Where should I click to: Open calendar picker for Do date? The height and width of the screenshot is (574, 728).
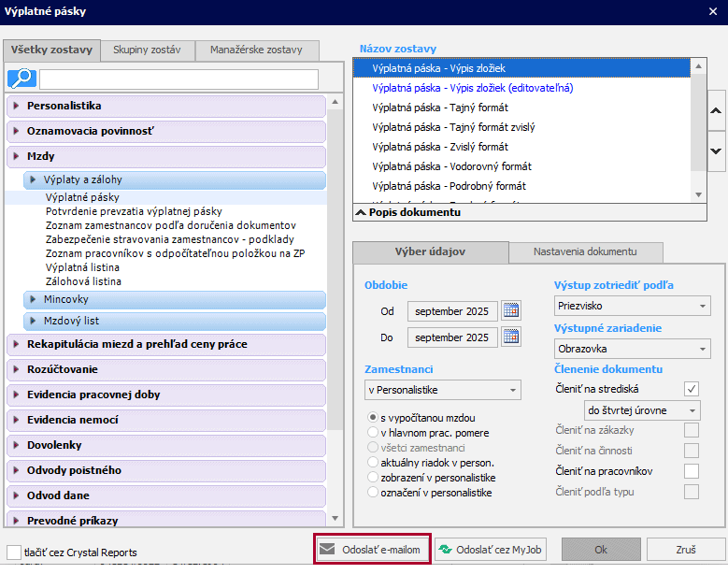pos(510,337)
